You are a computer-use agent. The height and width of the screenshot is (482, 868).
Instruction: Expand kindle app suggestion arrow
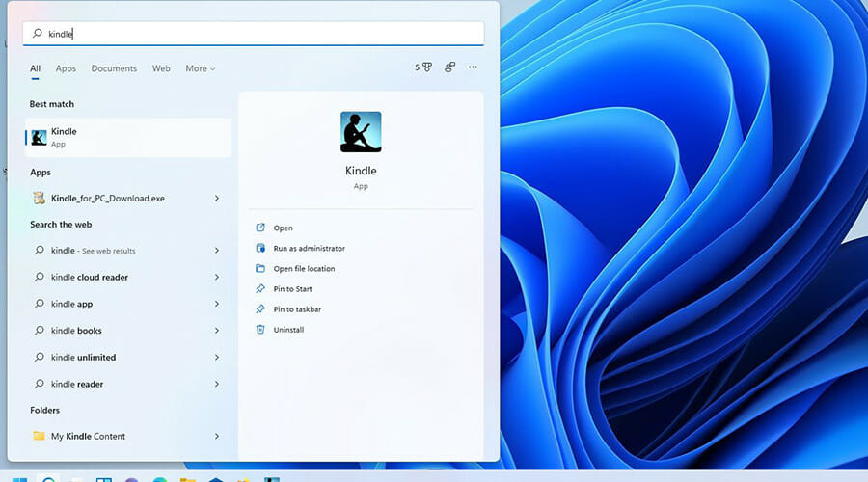tap(216, 304)
